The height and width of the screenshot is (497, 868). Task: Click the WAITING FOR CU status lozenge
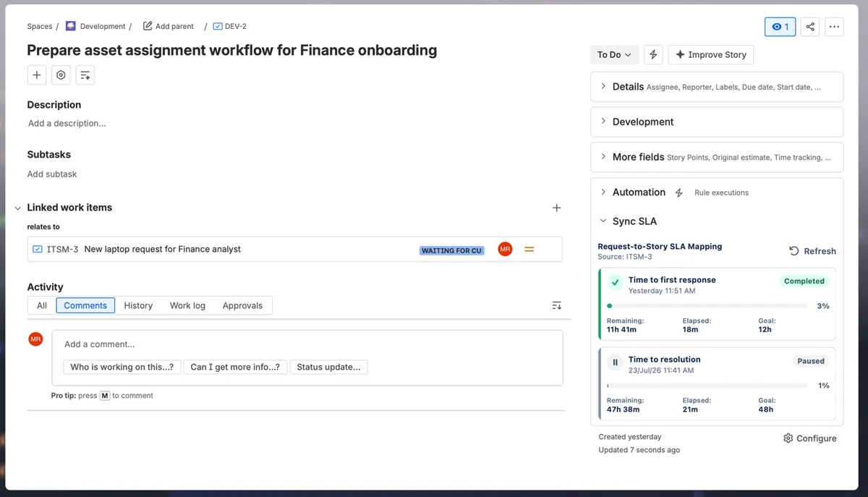[x=452, y=250]
